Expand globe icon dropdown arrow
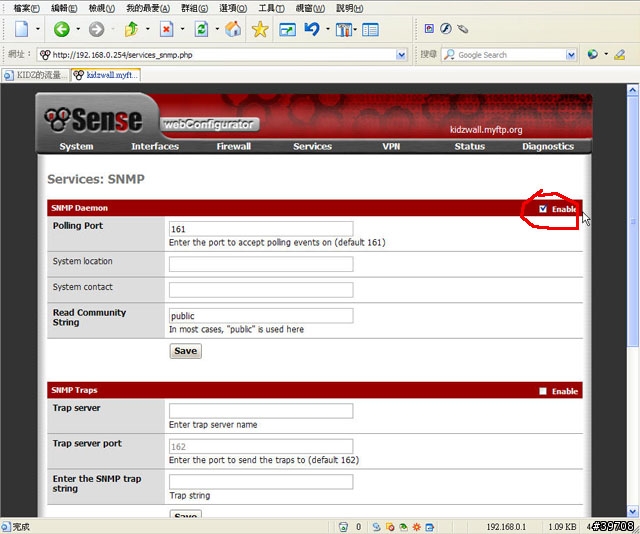This screenshot has width=640, height=534. (606, 54)
